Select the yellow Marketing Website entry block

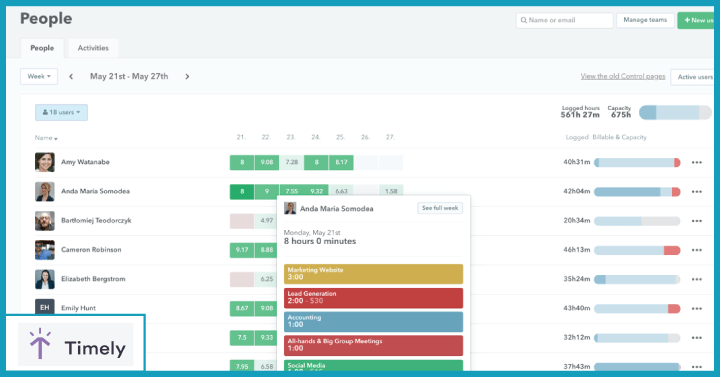click(373, 274)
